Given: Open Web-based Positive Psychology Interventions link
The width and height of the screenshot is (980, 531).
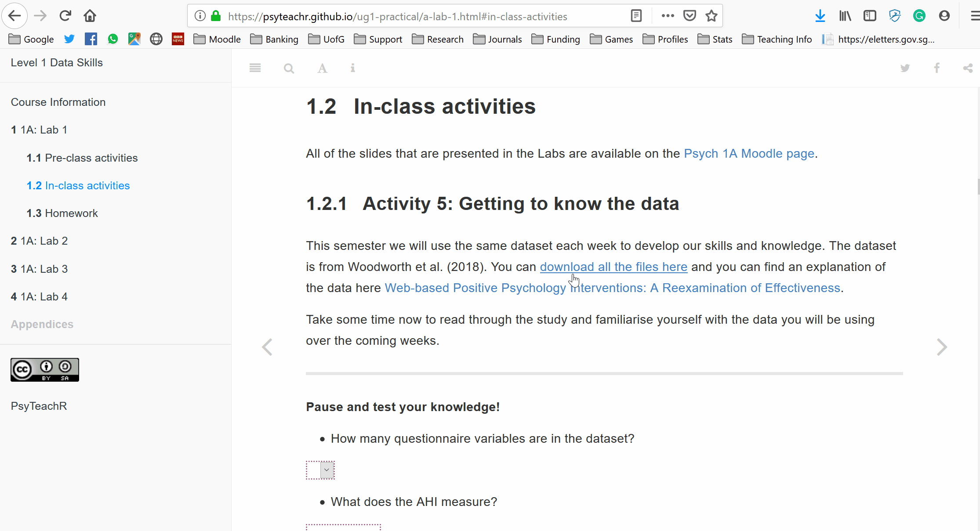Looking at the screenshot, I should (612, 288).
